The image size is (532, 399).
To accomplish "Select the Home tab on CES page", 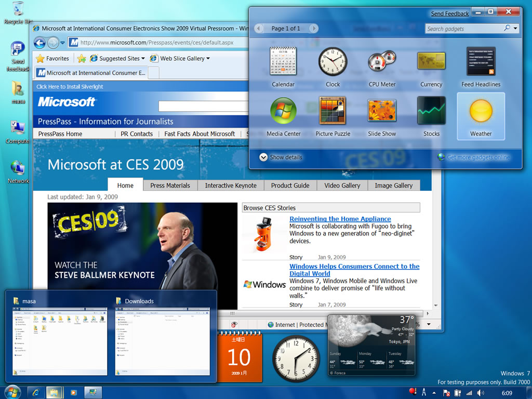I will point(125,185).
